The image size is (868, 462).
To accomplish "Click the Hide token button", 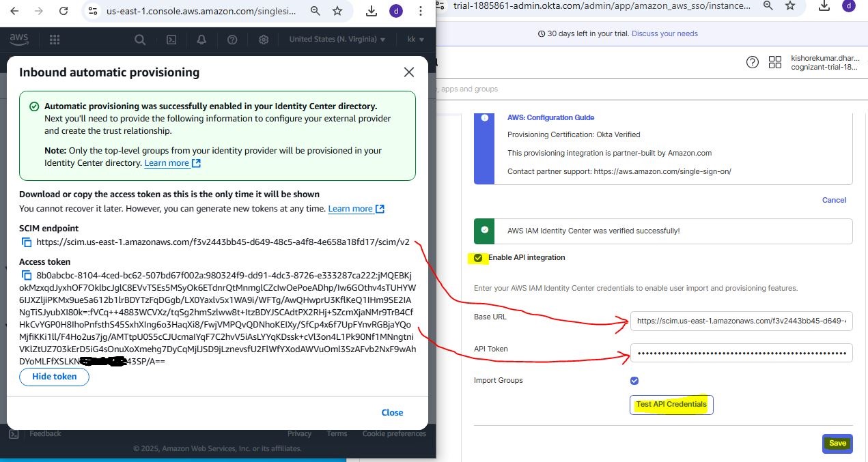I will [55, 377].
